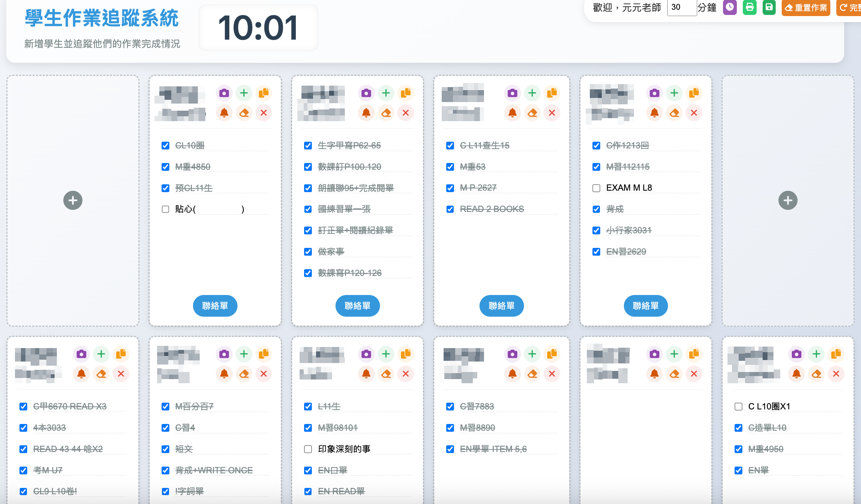
Task: Click the minutes input field showing 30
Action: [x=682, y=7]
